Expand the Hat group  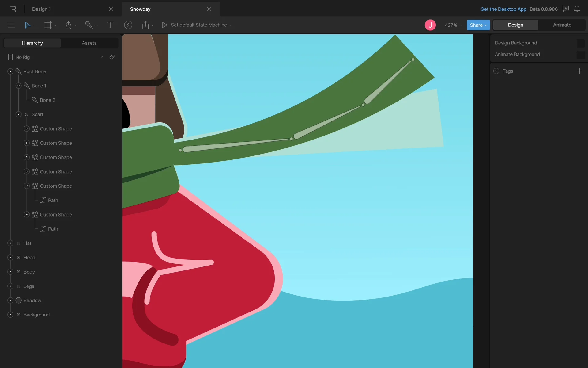(10, 243)
